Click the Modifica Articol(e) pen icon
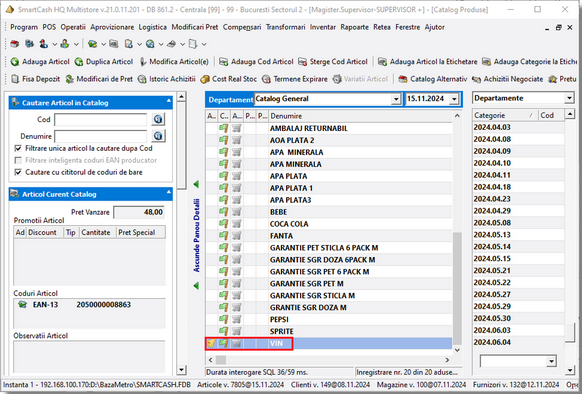The height and width of the screenshot is (394, 582). point(143,62)
